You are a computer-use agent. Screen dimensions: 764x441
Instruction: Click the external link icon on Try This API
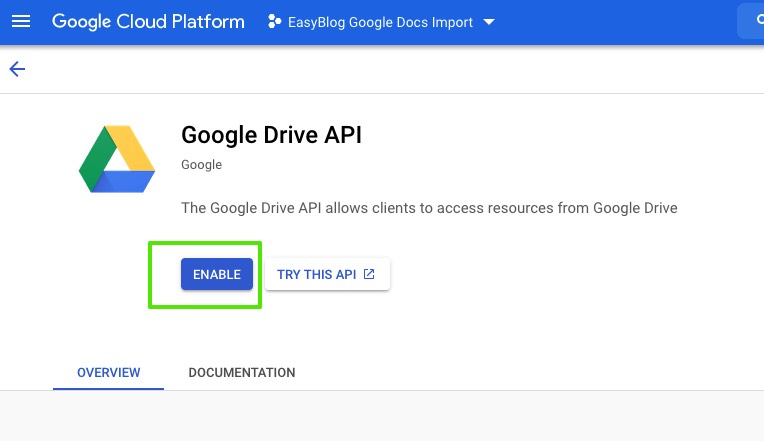369,274
